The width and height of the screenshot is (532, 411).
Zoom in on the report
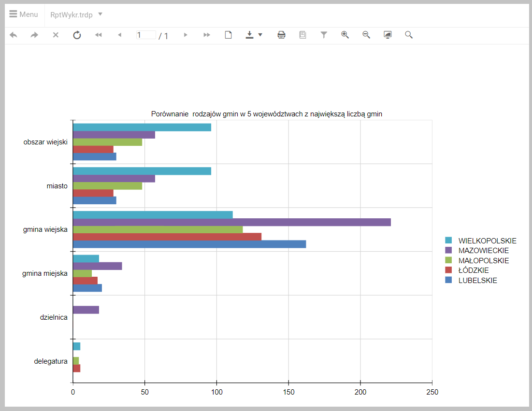click(x=345, y=35)
